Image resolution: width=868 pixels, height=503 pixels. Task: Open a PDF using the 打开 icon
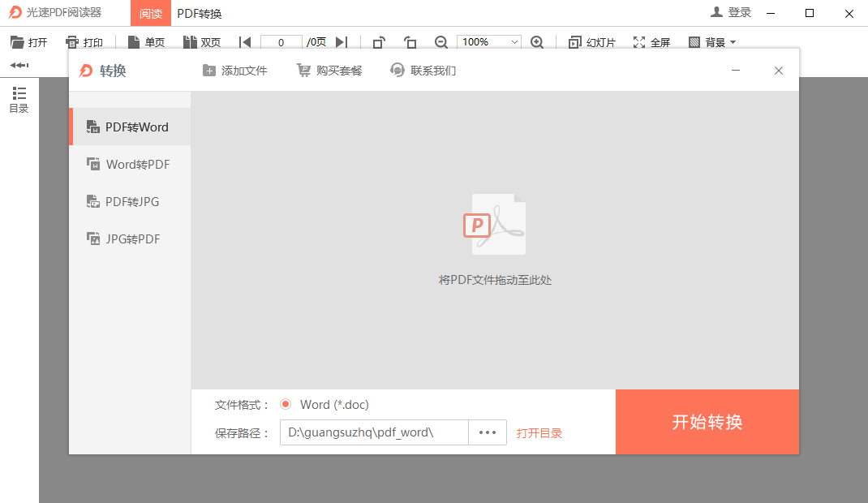pyautogui.click(x=28, y=41)
